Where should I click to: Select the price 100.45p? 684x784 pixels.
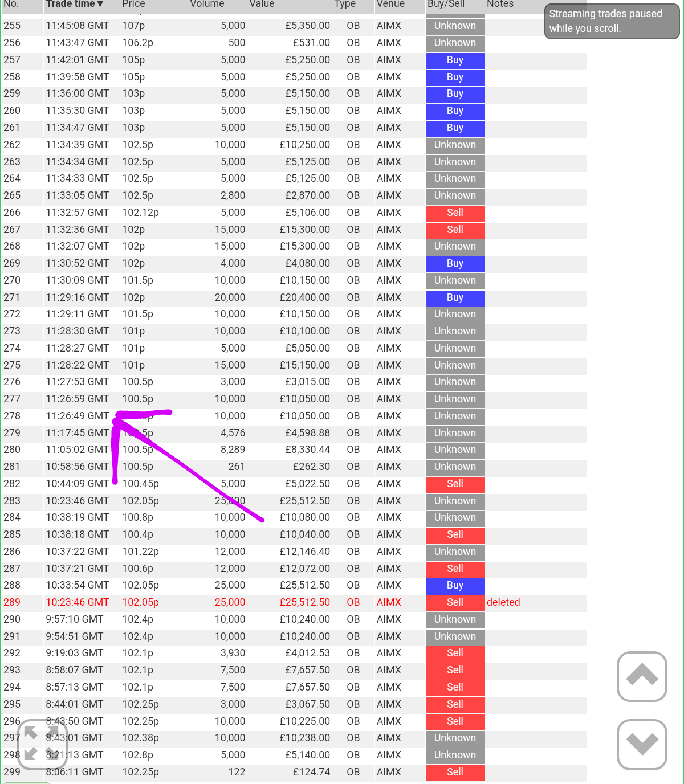click(x=140, y=484)
